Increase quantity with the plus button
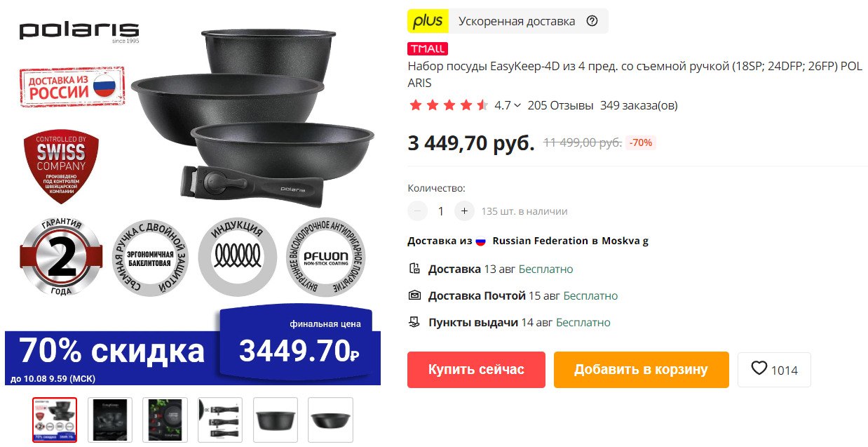The width and height of the screenshot is (868, 447). [464, 211]
